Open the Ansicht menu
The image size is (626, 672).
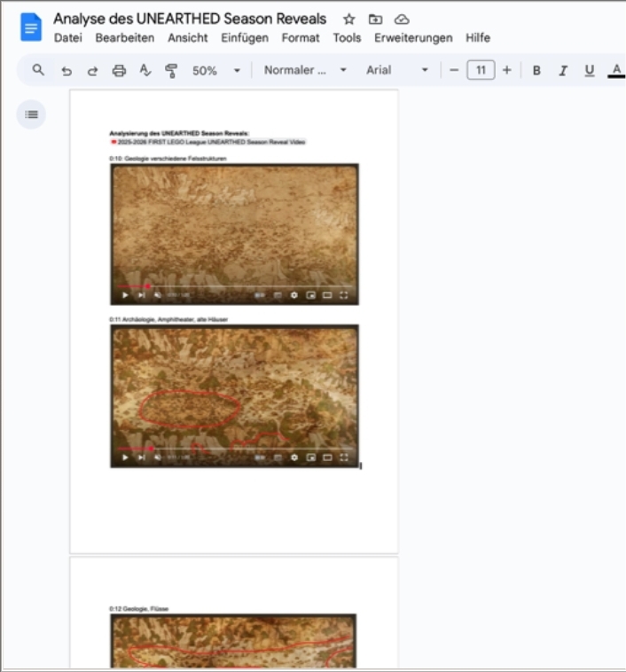click(188, 38)
